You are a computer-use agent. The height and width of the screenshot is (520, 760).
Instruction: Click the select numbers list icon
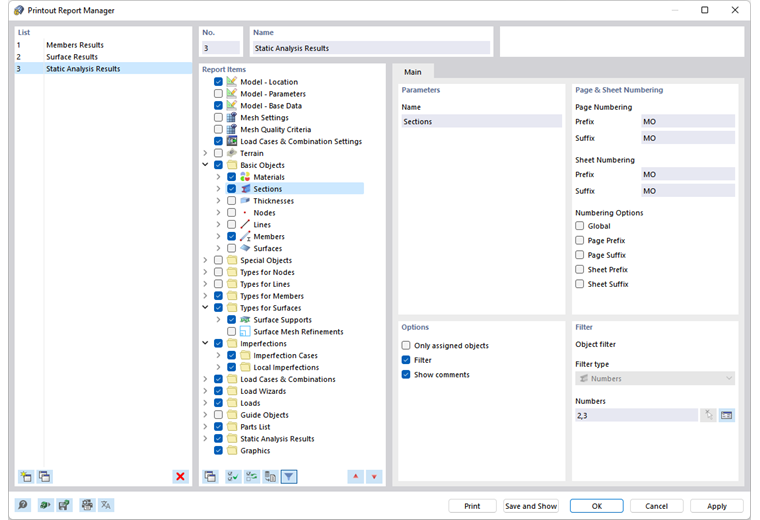727,415
